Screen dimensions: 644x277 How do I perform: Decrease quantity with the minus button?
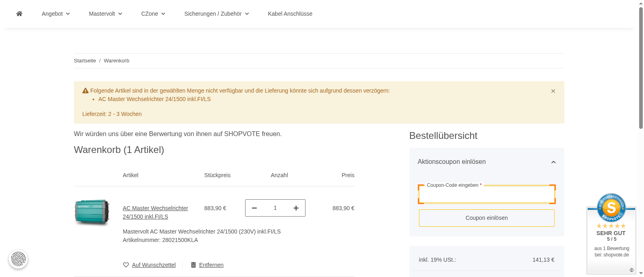coord(254,208)
